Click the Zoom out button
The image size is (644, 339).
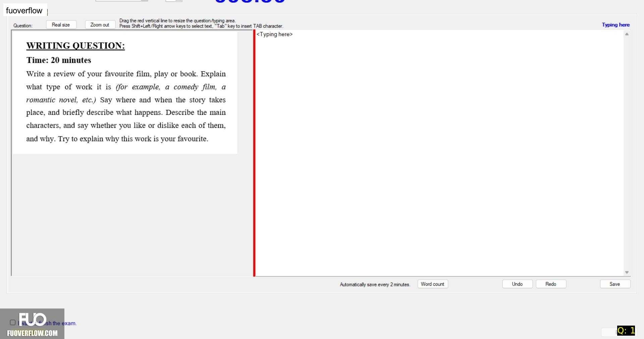pyautogui.click(x=100, y=25)
